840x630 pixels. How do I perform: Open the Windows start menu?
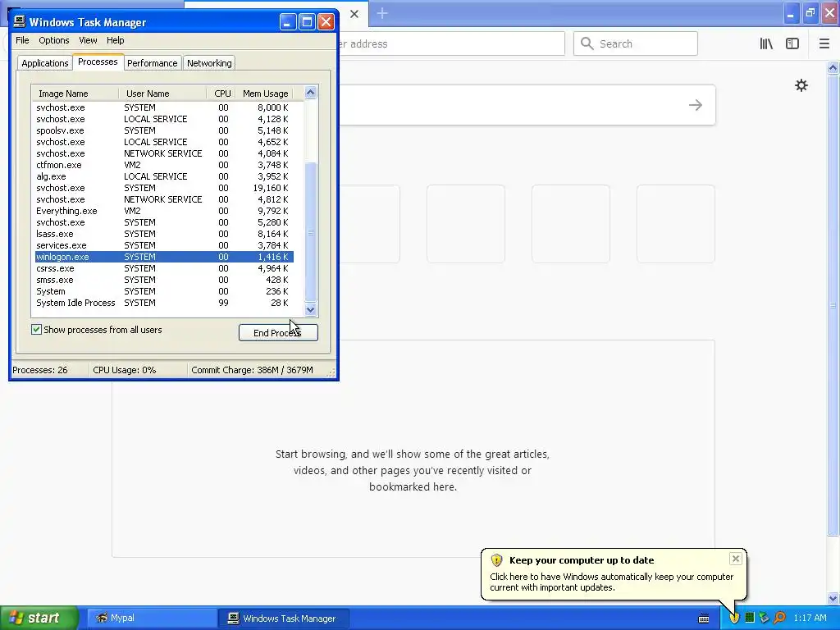pyautogui.click(x=39, y=618)
